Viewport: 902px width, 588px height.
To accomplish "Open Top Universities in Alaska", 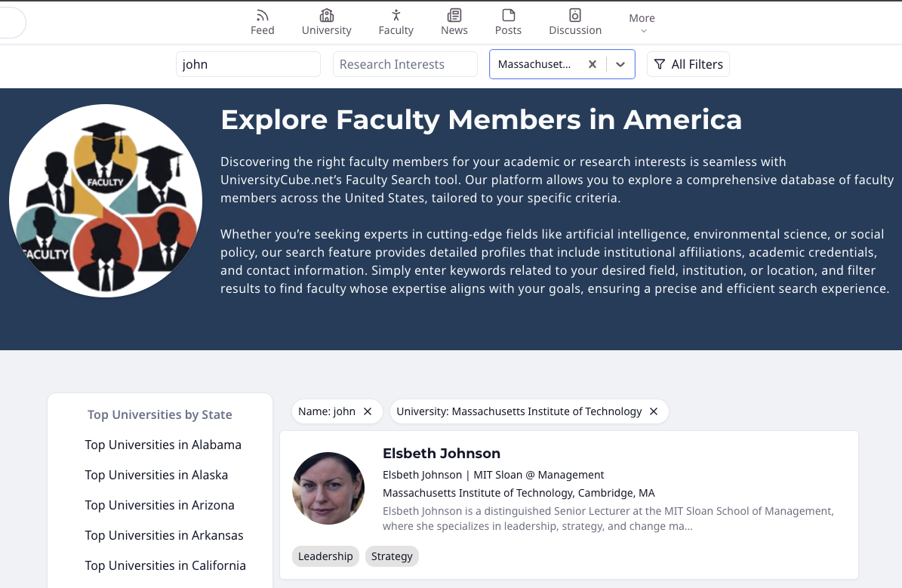I will click(x=156, y=475).
